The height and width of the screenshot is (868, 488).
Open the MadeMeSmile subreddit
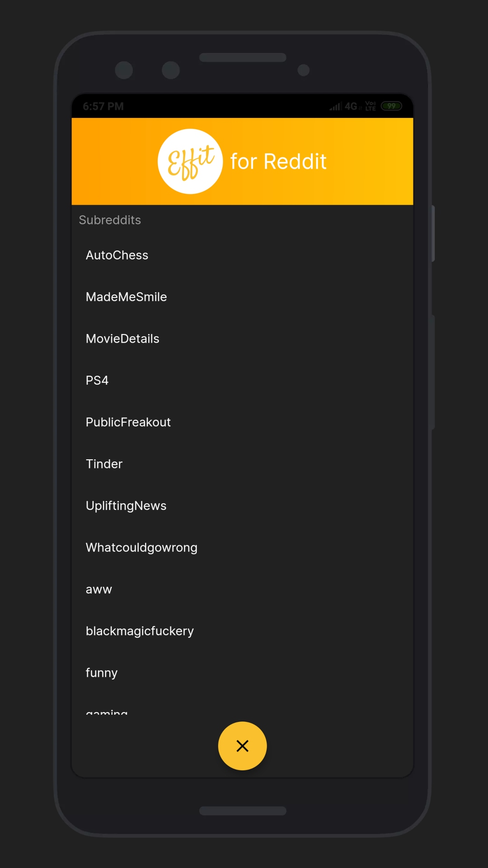(x=242, y=297)
